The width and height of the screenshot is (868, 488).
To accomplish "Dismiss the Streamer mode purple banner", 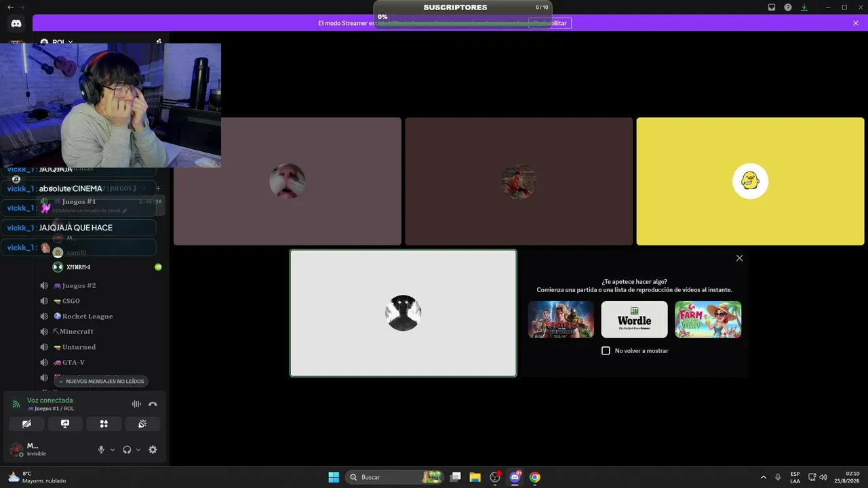I will (x=856, y=23).
